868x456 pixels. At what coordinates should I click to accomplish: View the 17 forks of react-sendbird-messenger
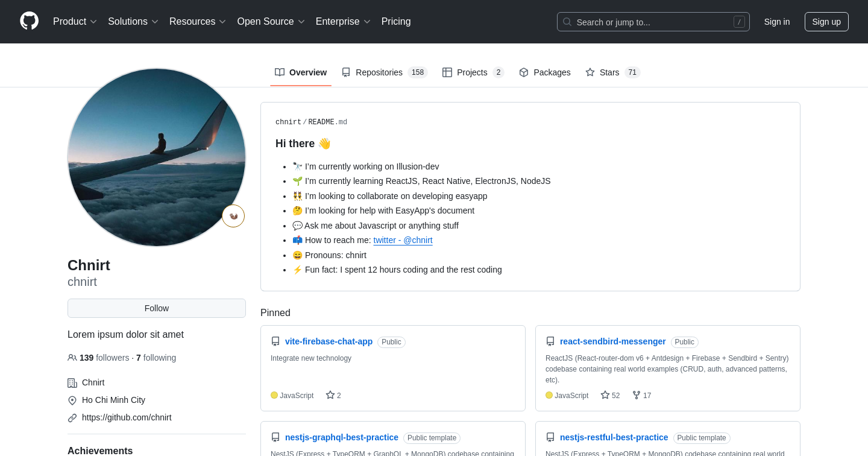(x=641, y=395)
